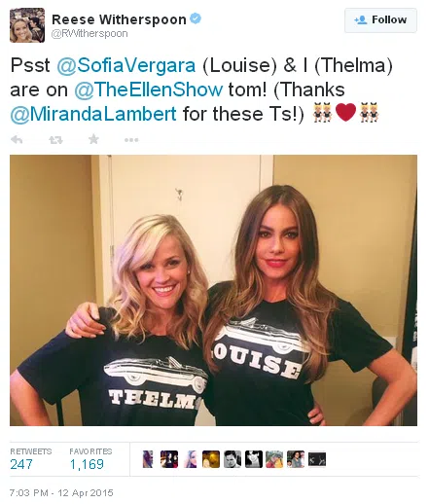The width and height of the screenshot is (429, 504).
Task: View the 247 retweets count
Action: click(x=21, y=464)
